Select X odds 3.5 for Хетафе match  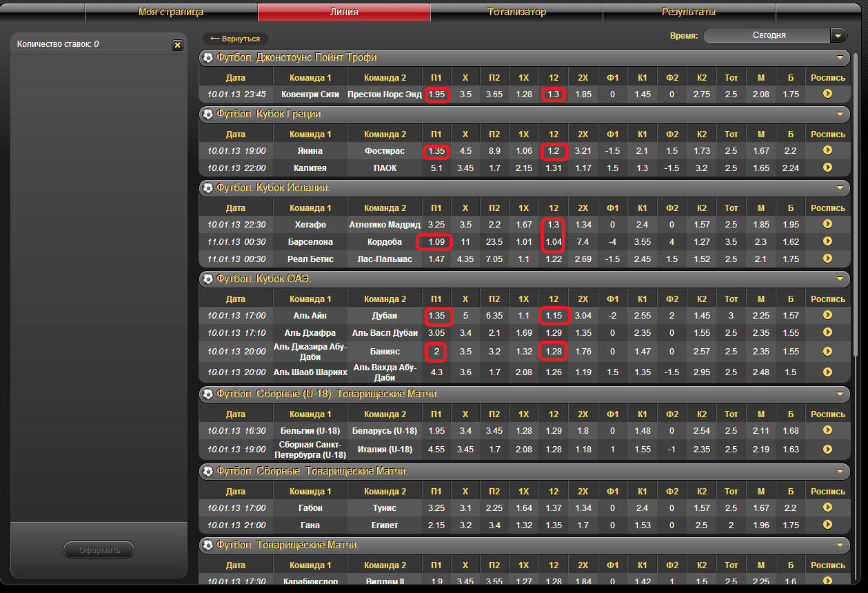(x=465, y=224)
